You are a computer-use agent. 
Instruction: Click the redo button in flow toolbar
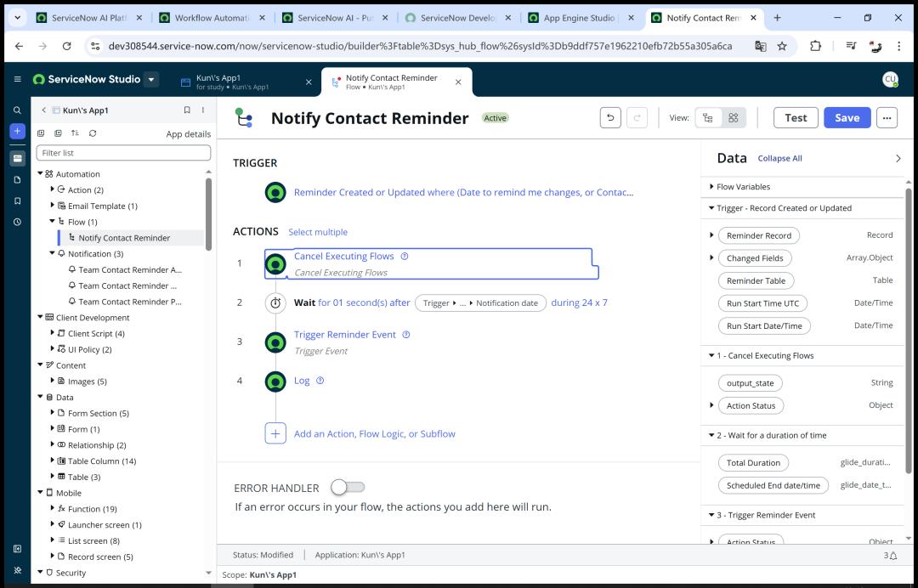(637, 117)
